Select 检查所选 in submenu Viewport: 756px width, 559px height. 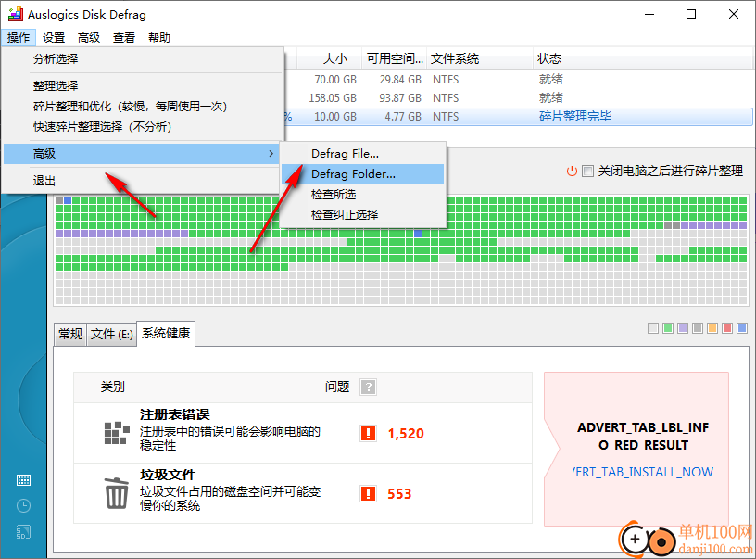point(362,195)
